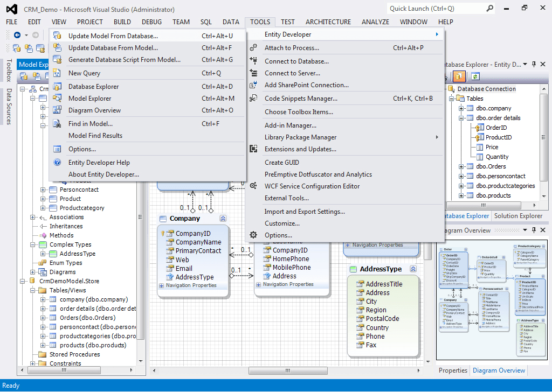Open Diagram Overview panel dropdown arrow
This screenshot has width=552, height=392.
point(525,230)
